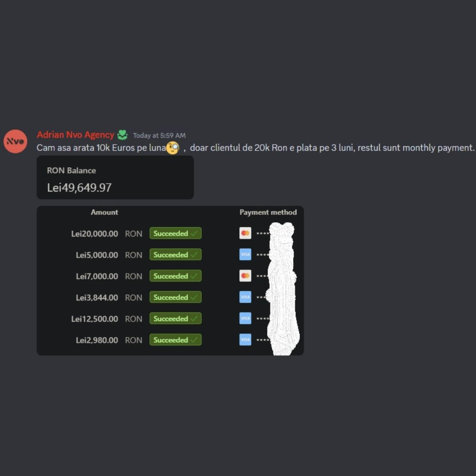This screenshot has height=476, width=476.
Task: Click the monocle face emoji in the message
Action: (x=172, y=148)
